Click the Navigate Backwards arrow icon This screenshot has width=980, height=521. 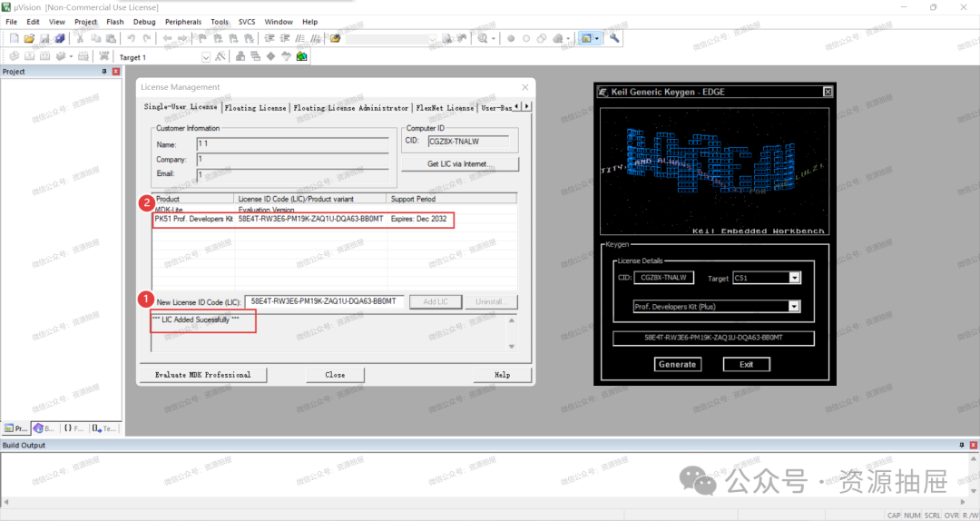coord(168,38)
